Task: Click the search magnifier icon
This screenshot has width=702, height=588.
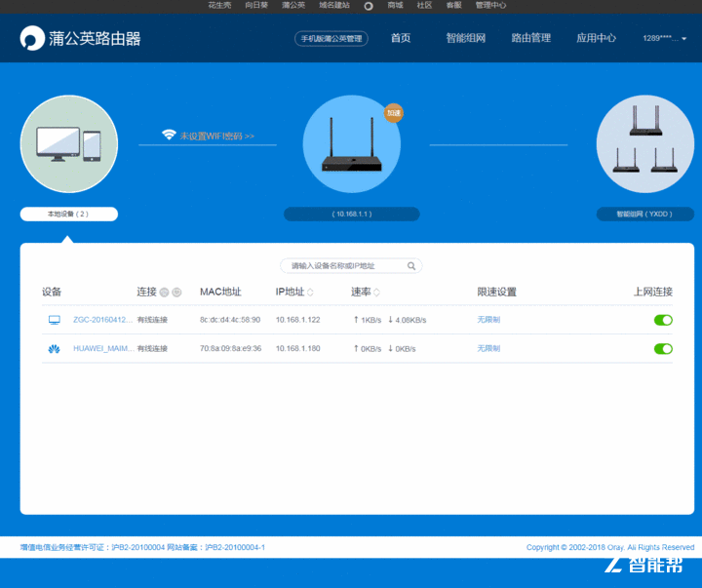Action: pyautogui.click(x=411, y=266)
